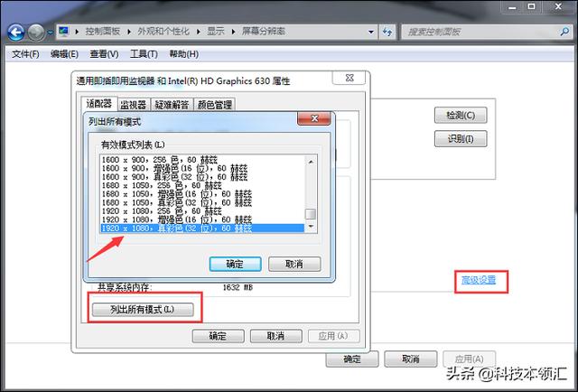Click the mode list scroll-down arrow
Viewport: 578px width, 392px height.
click(311, 226)
